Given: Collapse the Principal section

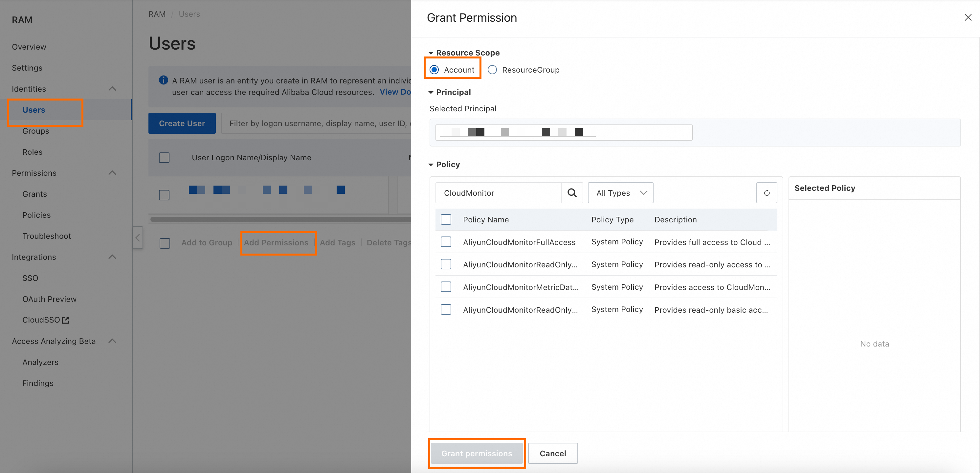Looking at the screenshot, I should 431,93.
